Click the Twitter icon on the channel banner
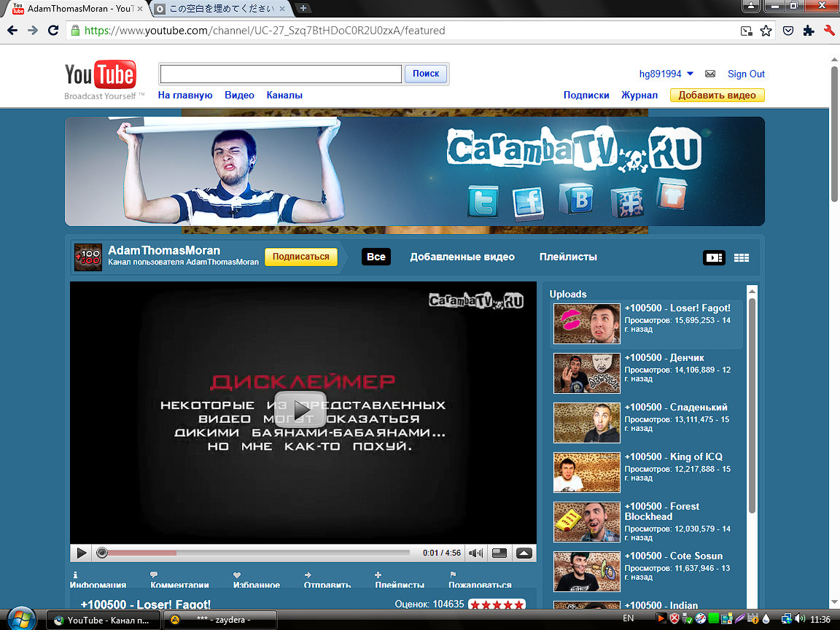The image size is (840, 630). coord(483,201)
